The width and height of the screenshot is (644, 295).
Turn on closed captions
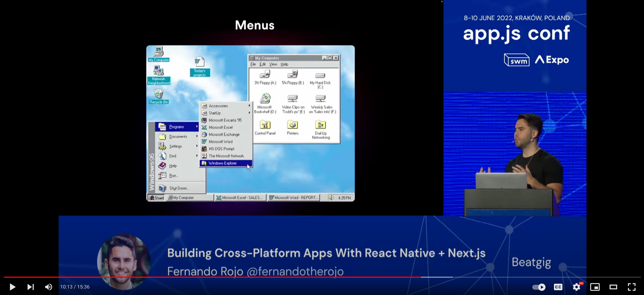coord(558,287)
